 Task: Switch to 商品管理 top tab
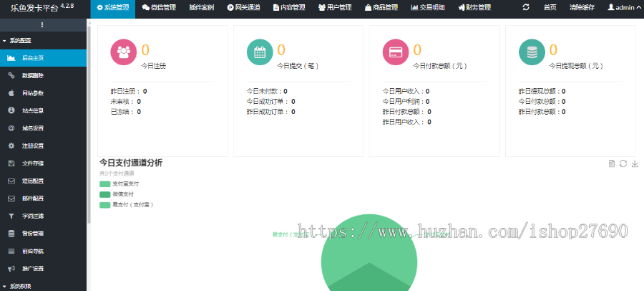[381, 7]
